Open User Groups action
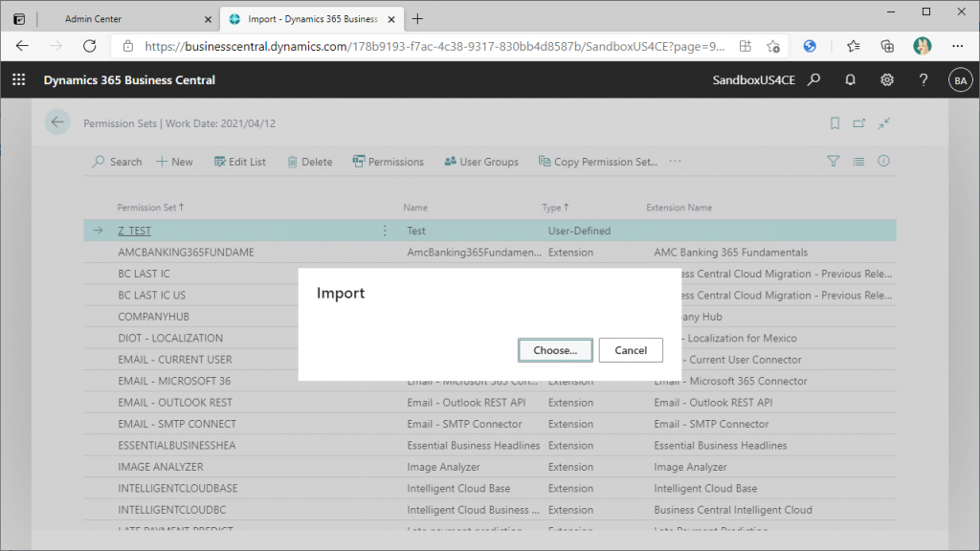The height and width of the screenshot is (551, 980). [481, 162]
